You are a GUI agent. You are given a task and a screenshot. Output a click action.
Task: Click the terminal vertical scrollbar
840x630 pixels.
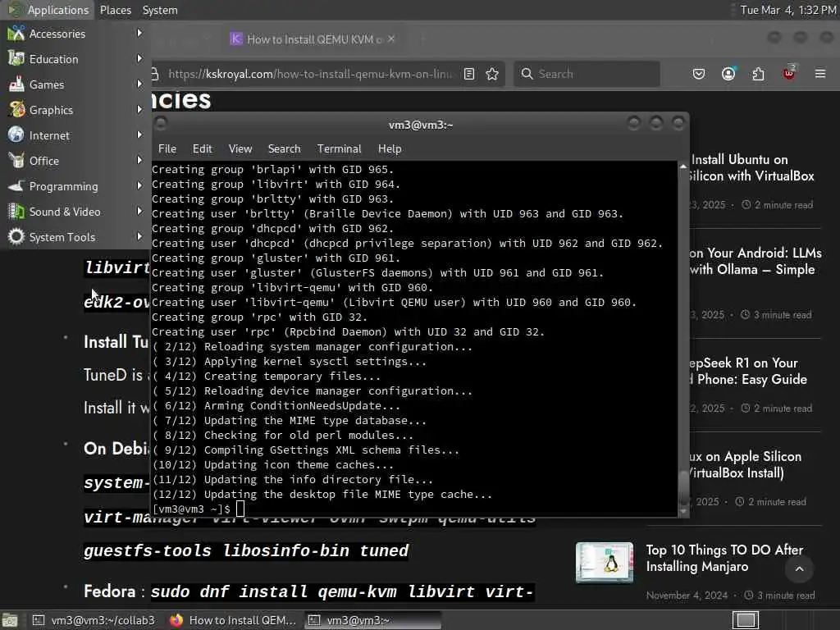tap(683, 339)
